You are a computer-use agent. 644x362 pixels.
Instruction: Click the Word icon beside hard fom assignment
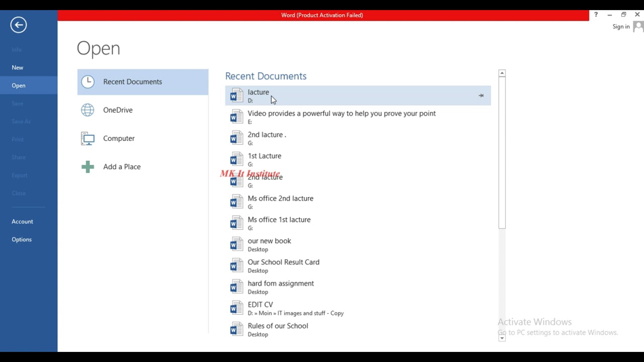[x=236, y=287]
